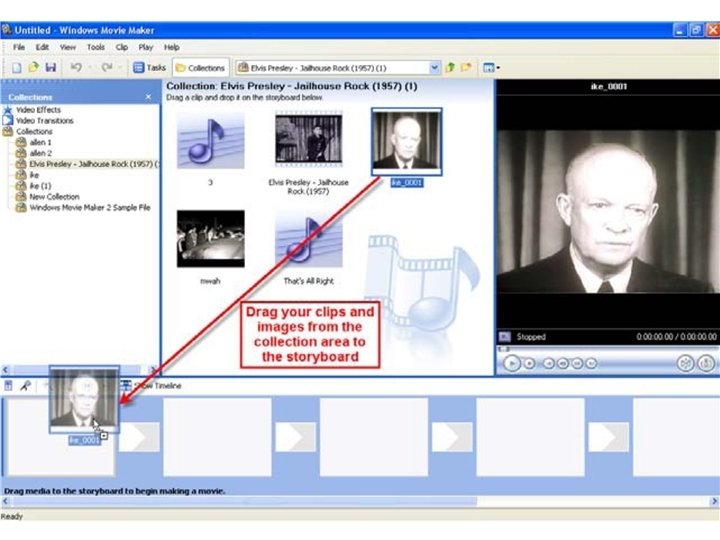Toggle the Tasks pane button
Image resolution: width=720 pixels, height=540 pixels.
coord(149,68)
